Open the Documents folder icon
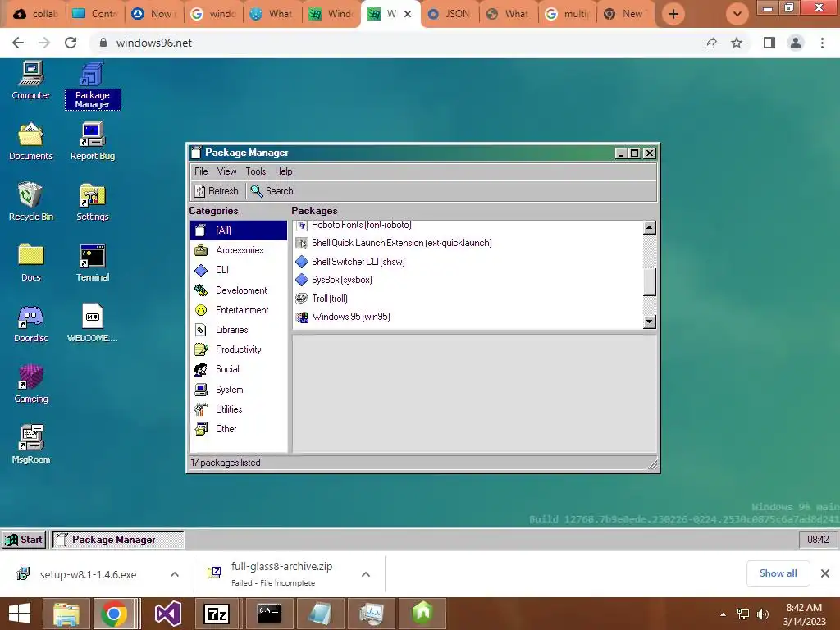840x630 pixels. tap(31, 141)
